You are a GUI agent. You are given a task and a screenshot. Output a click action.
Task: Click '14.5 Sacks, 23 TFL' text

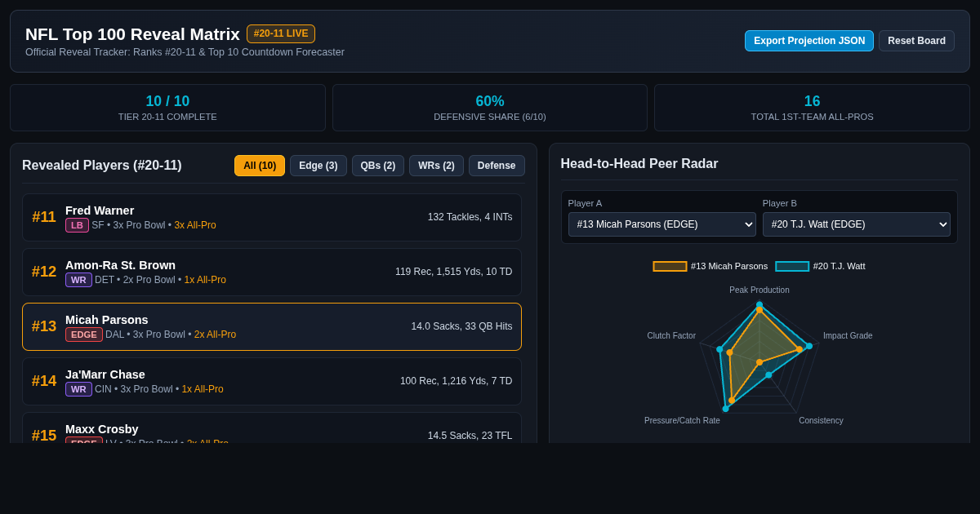point(470,436)
